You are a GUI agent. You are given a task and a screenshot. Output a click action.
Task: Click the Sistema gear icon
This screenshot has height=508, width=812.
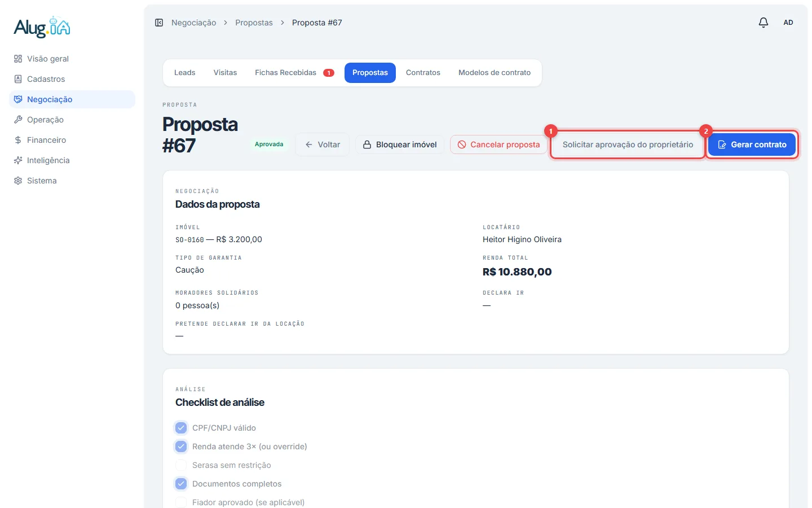[x=18, y=181]
